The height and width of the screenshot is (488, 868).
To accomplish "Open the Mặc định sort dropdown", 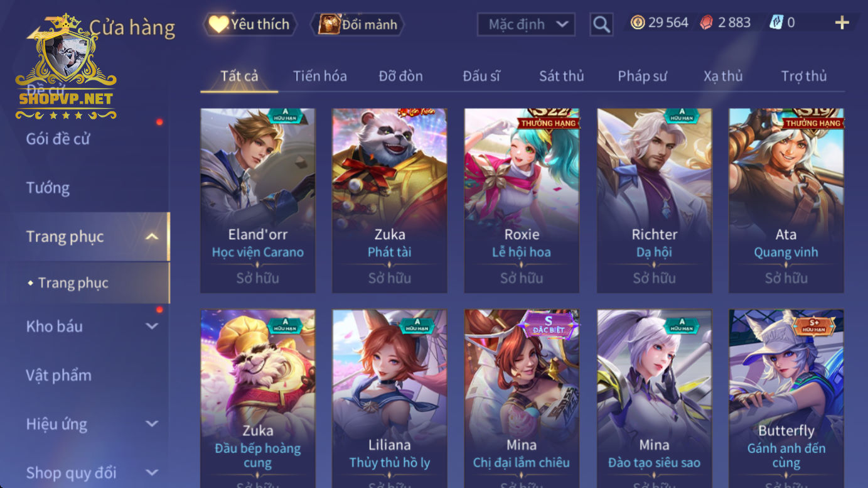I will coord(526,24).
